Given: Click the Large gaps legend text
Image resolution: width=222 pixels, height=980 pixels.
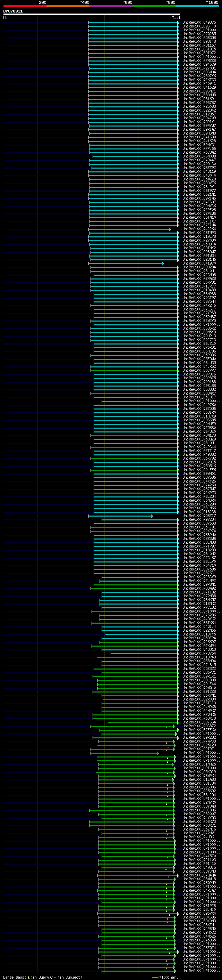Looking at the screenshot, I should coord(43,977).
